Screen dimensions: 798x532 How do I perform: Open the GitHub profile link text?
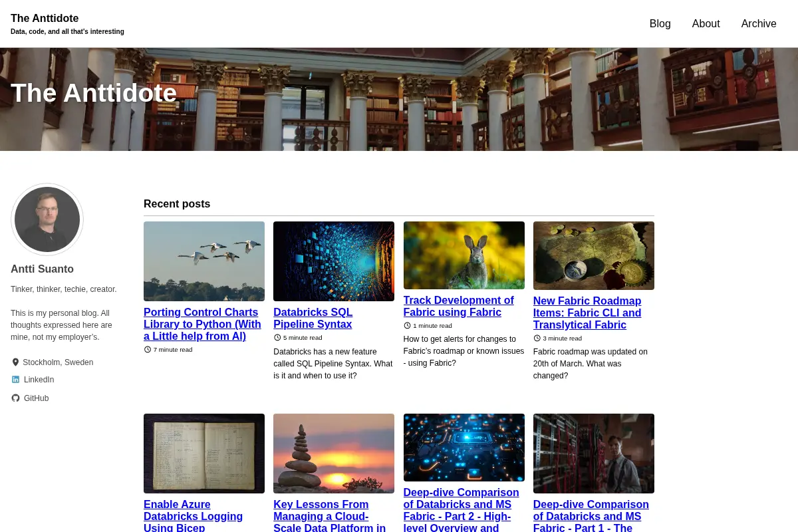tap(36, 398)
